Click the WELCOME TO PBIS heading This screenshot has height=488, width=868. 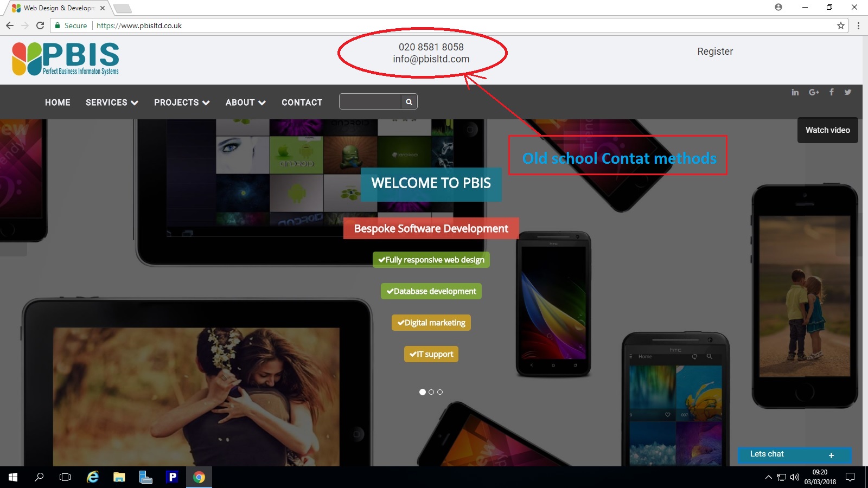tap(431, 183)
